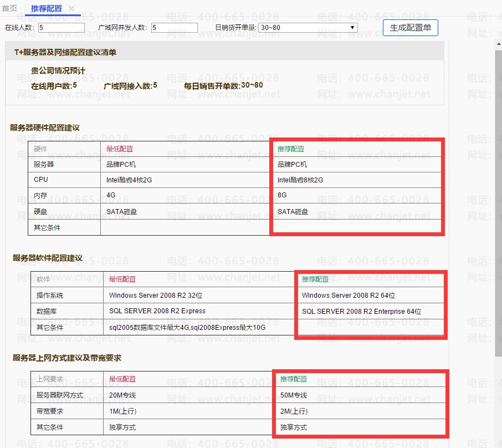Select SQL SERVER 2008 R2 Enterprise 64位 cell
Image resolution: width=502 pixels, height=448 pixels.
tap(361, 312)
